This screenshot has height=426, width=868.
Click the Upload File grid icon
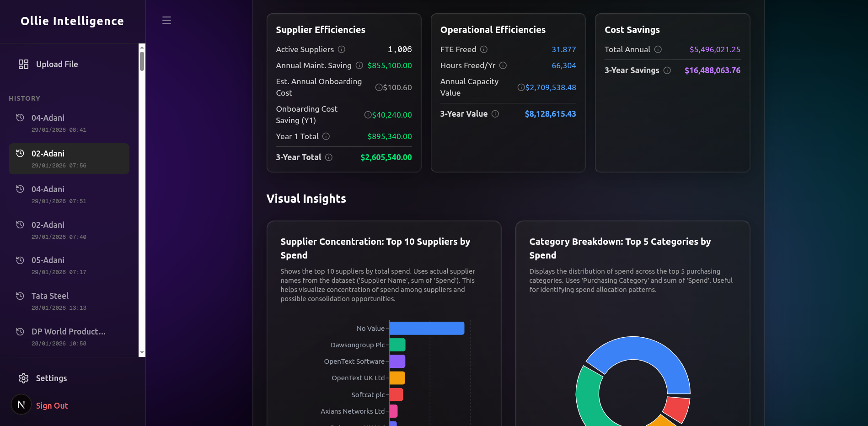(x=23, y=65)
